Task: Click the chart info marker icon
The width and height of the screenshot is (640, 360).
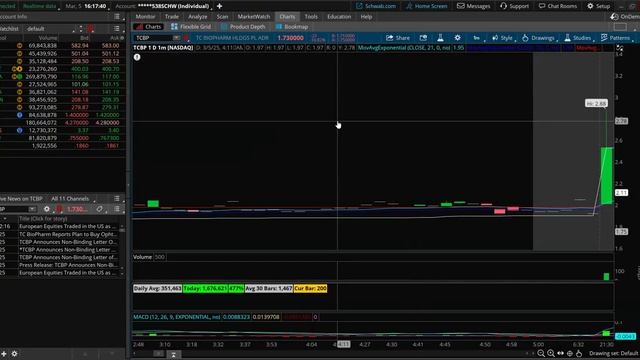Action: (x=137, y=57)
